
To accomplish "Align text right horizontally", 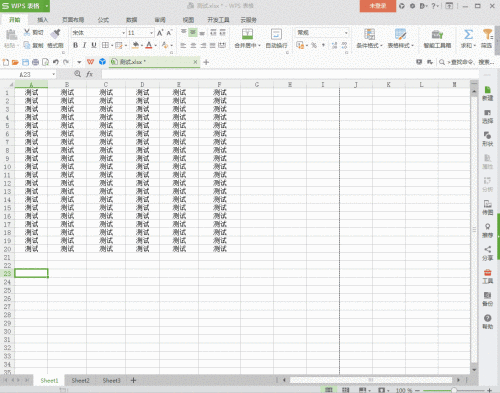I will point(203,45).
